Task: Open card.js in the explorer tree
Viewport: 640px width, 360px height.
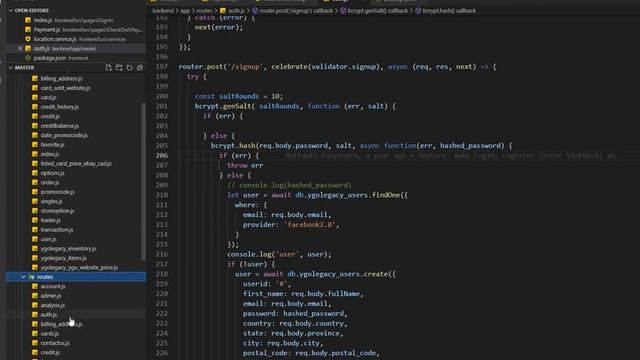Action: tap(49, 97)
